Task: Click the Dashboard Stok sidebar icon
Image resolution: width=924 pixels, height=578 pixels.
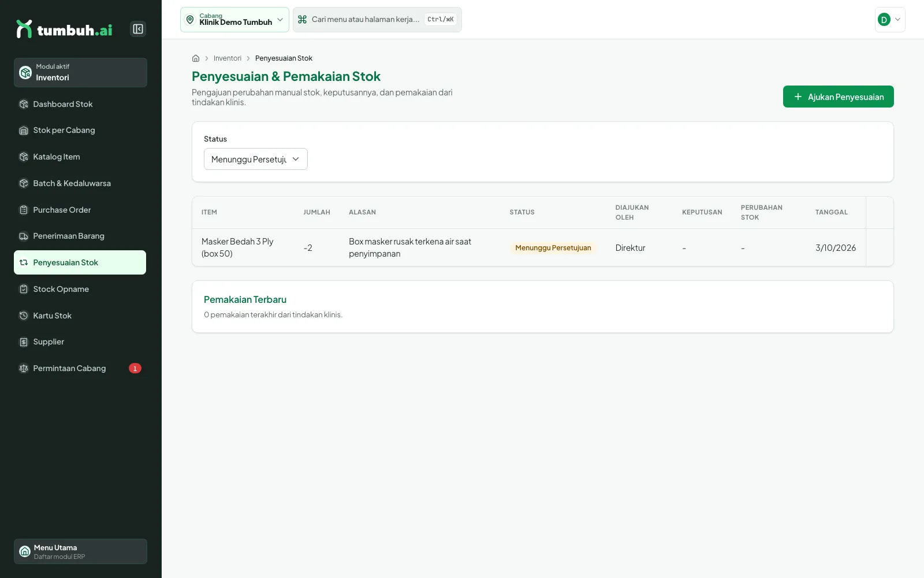Action: point(24,104)
